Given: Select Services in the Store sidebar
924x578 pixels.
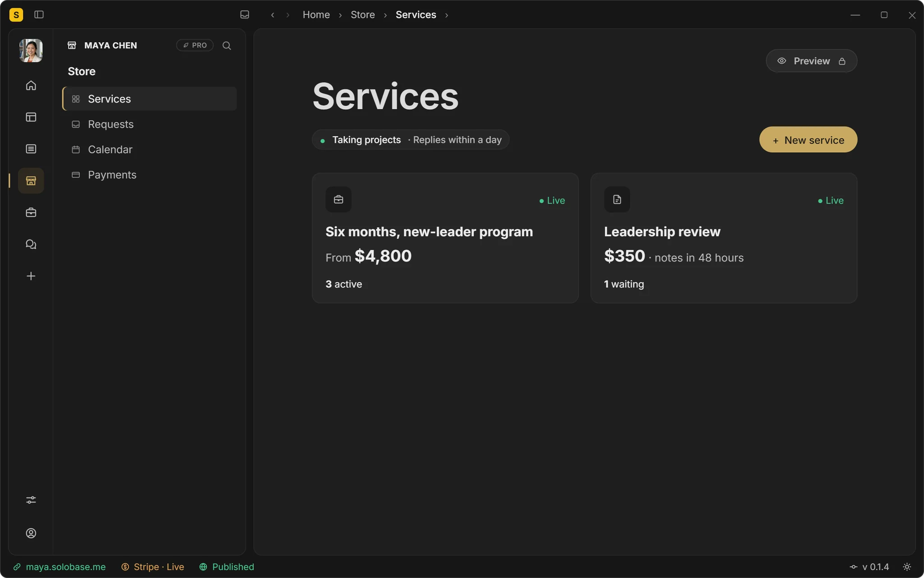Looking at the screenshot, I should (x=149, y=99).
